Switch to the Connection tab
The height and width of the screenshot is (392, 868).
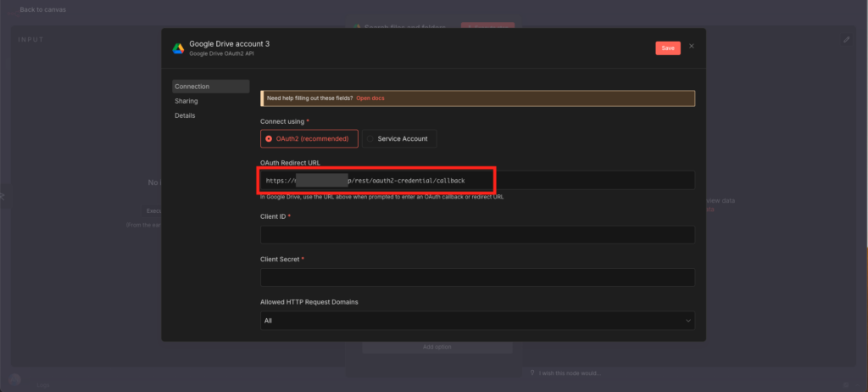click(x=210, y=87)
